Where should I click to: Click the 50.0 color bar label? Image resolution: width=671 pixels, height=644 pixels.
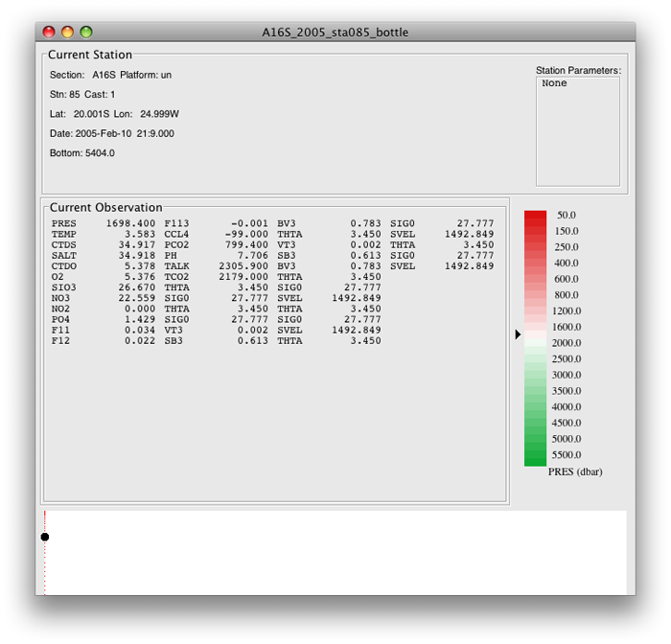567,215
